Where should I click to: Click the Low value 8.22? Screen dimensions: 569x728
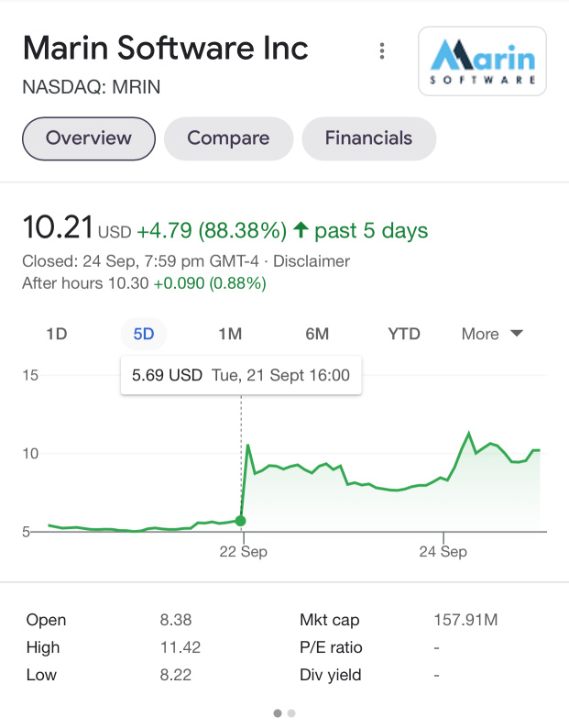pyautogui.click(x=175, y=675)
